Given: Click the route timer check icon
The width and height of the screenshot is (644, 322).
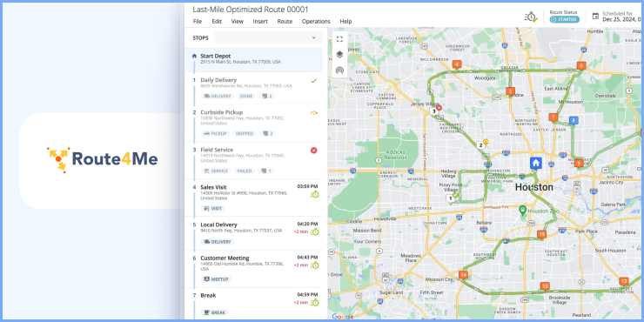Looking at the screenshot, I should [531, 17].
